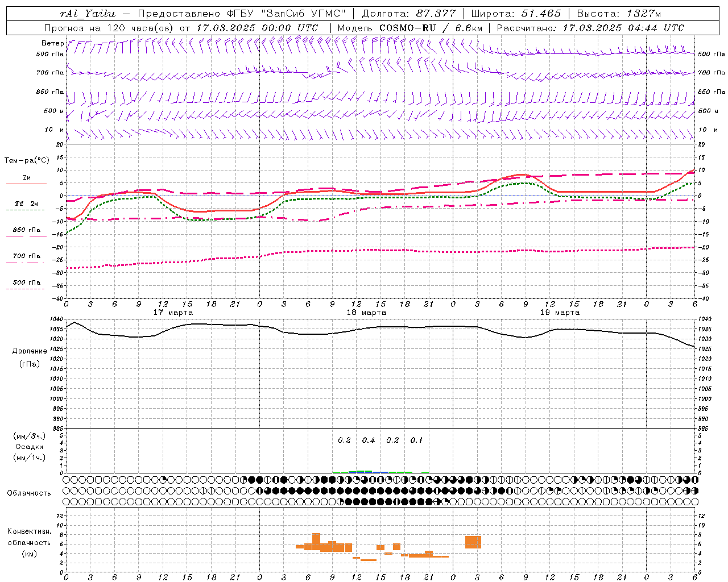
Task: Click the precipitation value '0.1'
Action: click(417, 440)
